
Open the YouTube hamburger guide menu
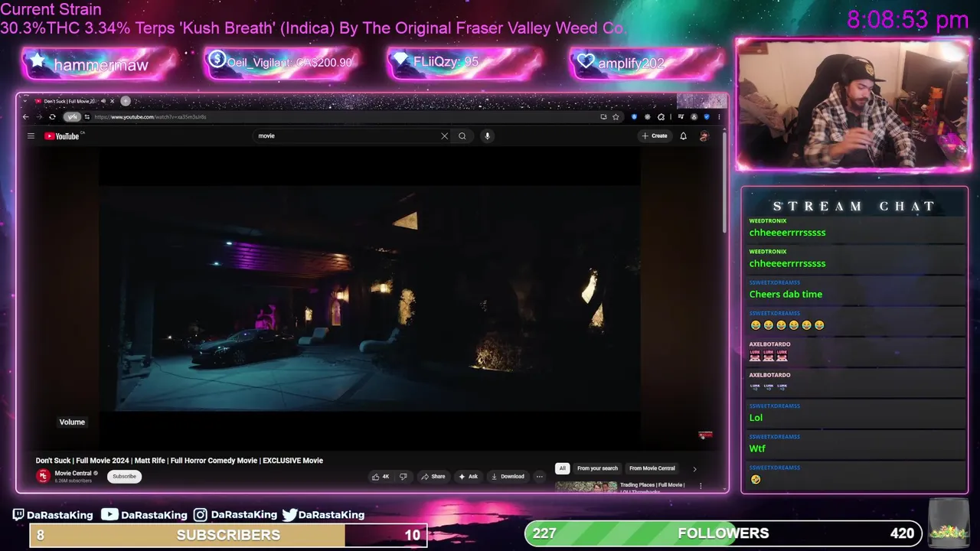31,135
